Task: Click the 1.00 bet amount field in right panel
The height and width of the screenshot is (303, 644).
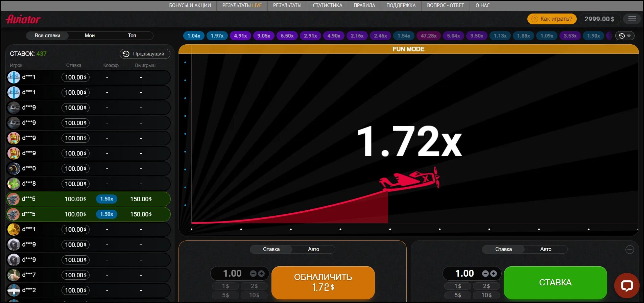Action: click(x=464, y=273)
